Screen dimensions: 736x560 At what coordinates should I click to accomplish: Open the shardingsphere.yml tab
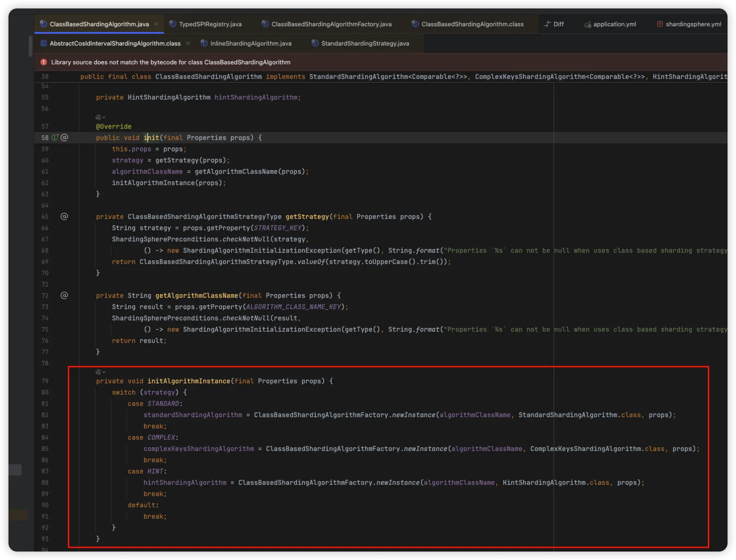pos(693,24)
